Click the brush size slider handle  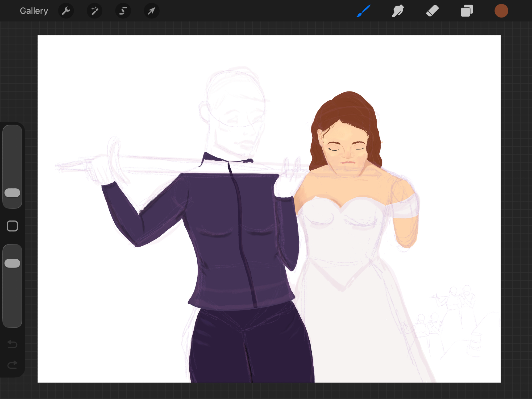point(12,193)
